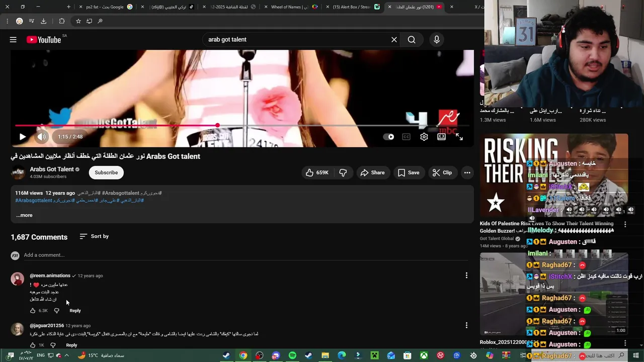Show hidden system tray icons chevron
Image resolution: width=644 pixels, height=362 pixels.
[x=66, y=355]
